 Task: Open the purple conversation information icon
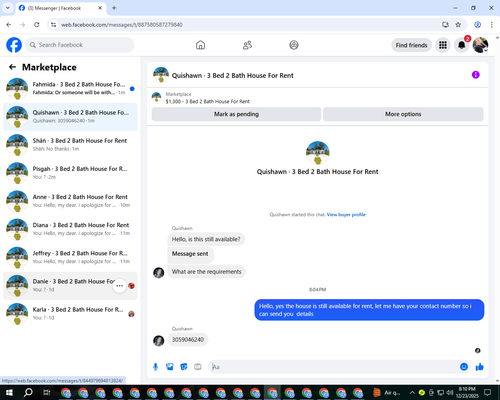pos(476,75)
